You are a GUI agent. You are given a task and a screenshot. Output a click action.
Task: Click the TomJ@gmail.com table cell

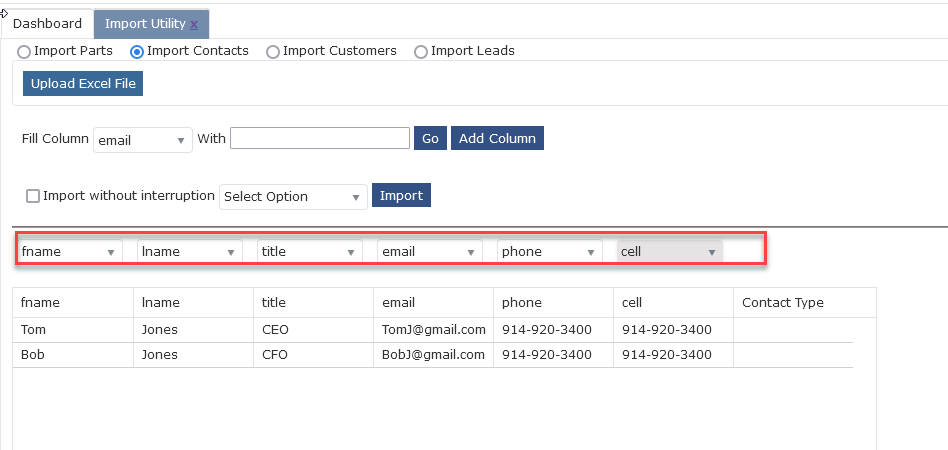[x=433, y=330]
